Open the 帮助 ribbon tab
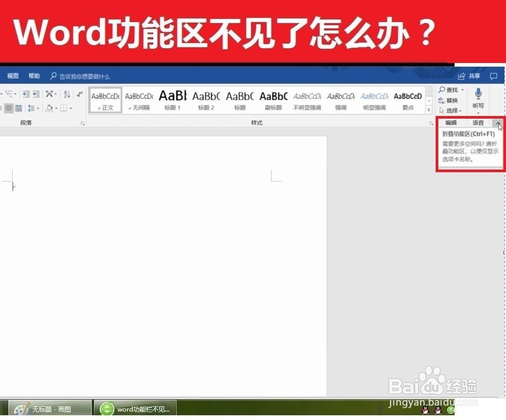 coord(34,76)
